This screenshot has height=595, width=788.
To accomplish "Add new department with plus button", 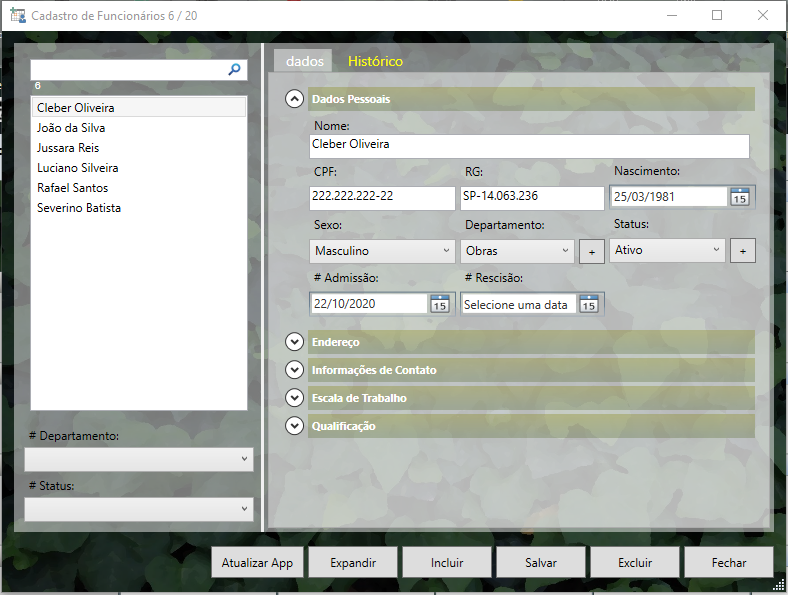I will tap(591, 252).
